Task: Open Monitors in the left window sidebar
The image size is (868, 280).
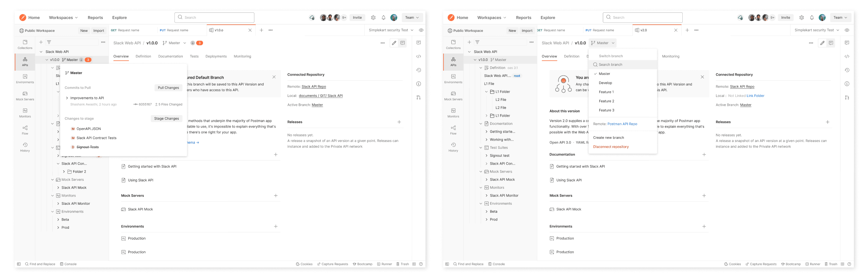Action: point(25,113)
